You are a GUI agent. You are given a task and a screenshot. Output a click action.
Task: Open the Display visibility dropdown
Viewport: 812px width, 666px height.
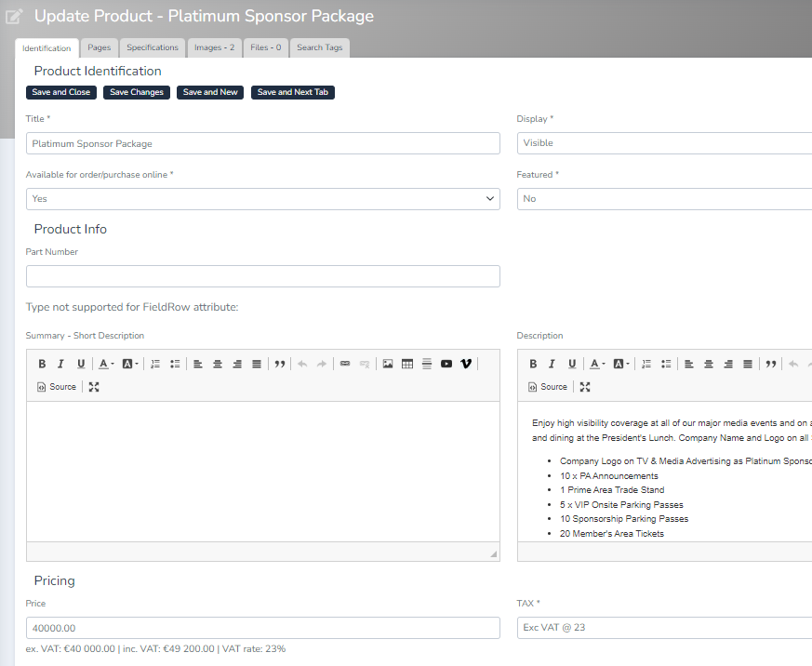pyautogui.click(x=664, y=143)
